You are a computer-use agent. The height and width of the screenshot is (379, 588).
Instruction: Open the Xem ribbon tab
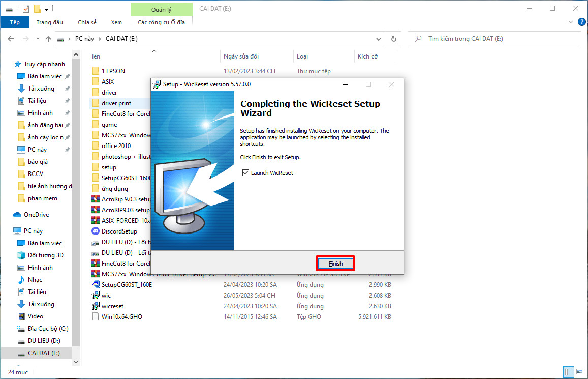click(116, 22)
